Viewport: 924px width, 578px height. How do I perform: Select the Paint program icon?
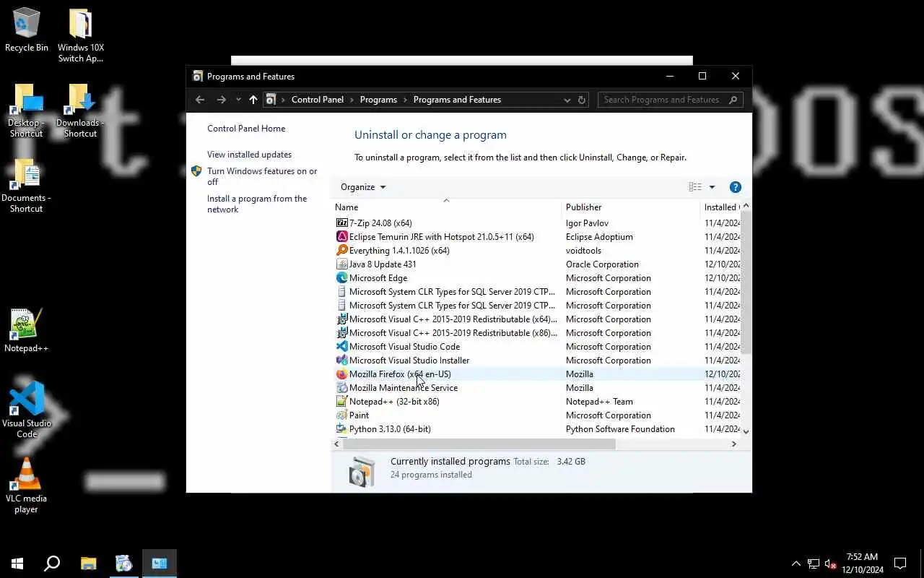[342, 415]
